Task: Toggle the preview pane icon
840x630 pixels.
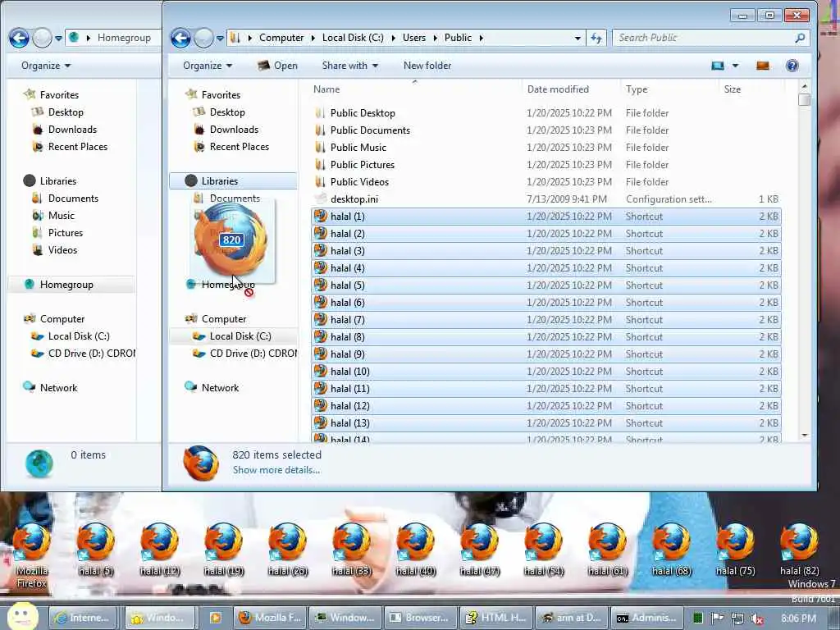Action: click(x=762, y=66)
